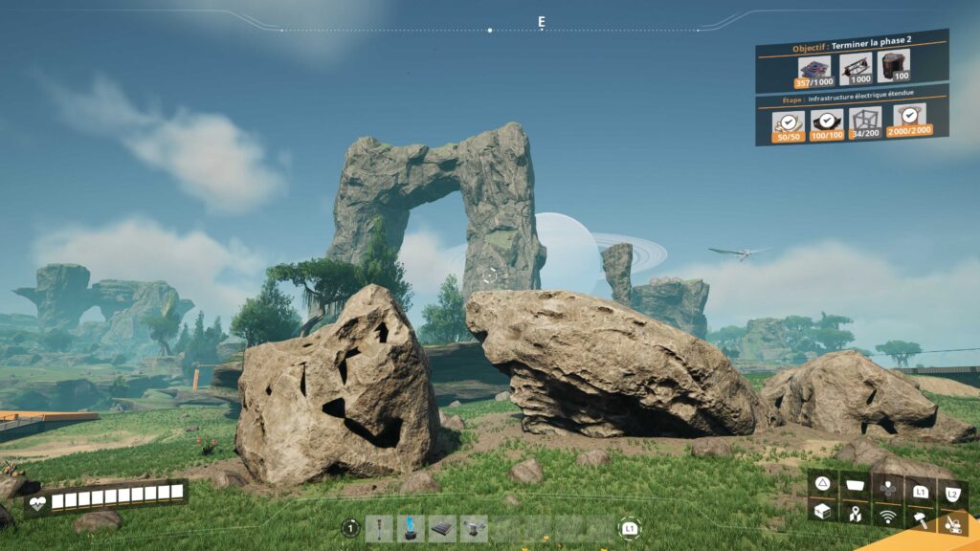Click the L2 trigger prompt
Screen dimensions: 980x551
952,493
